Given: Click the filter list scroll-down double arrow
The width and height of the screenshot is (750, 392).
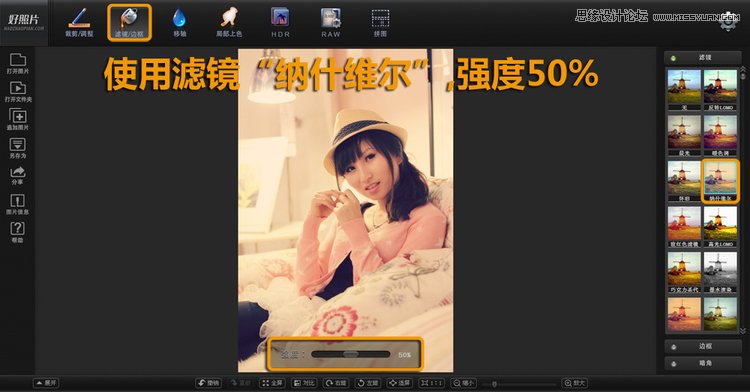Looking at the screenshot, I should (x=743, y=330).
